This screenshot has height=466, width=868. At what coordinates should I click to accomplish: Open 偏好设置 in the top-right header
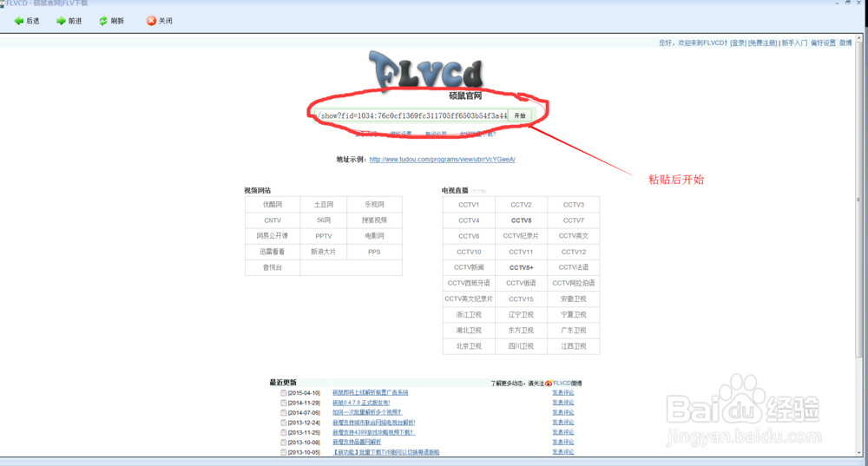click(x=823, y=43)
